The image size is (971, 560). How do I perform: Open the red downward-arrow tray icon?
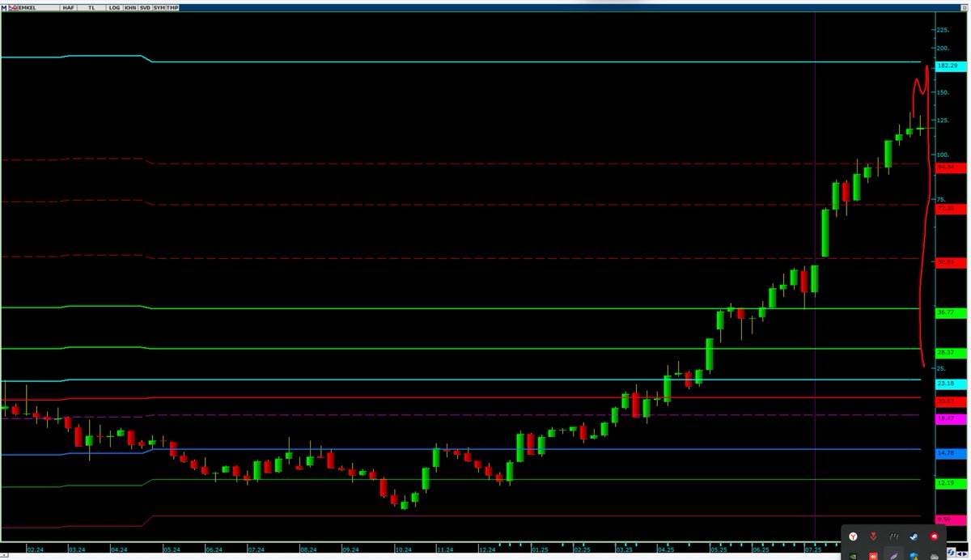click(x=873, y=537)
